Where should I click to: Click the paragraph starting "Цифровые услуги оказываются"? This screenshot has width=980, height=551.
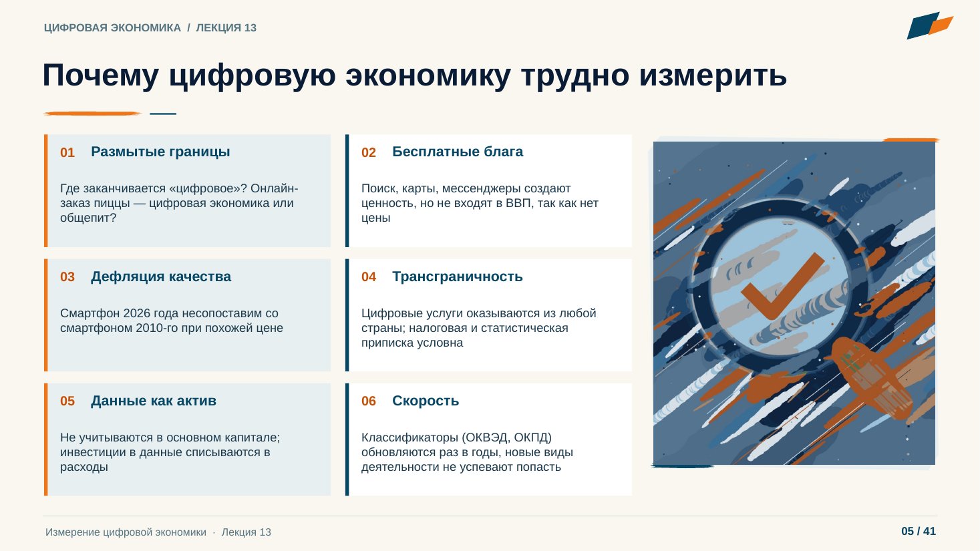pos(479,328)
